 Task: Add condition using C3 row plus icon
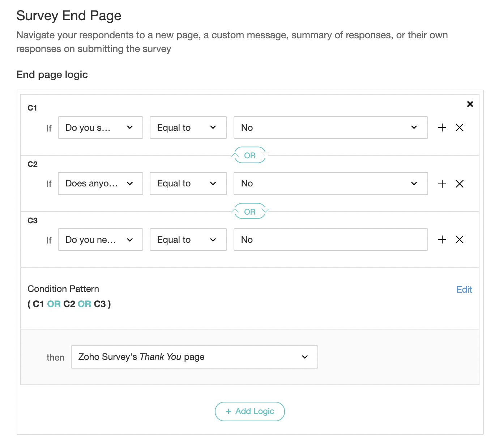(x=442, y=240)
